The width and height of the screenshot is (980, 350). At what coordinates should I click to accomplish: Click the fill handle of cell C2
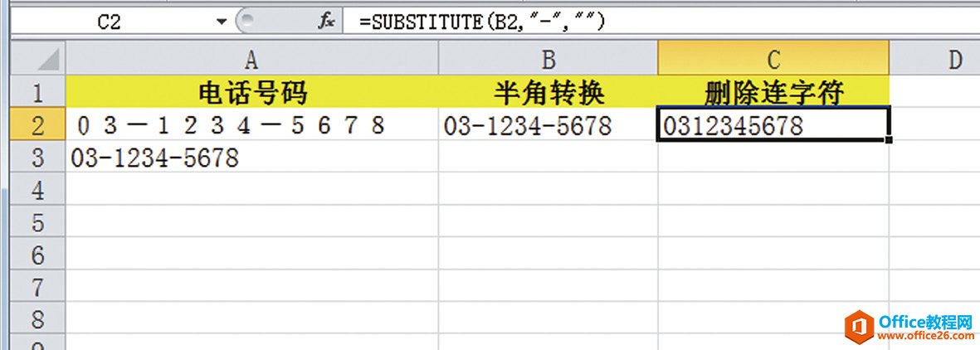[x=890, y=140]
